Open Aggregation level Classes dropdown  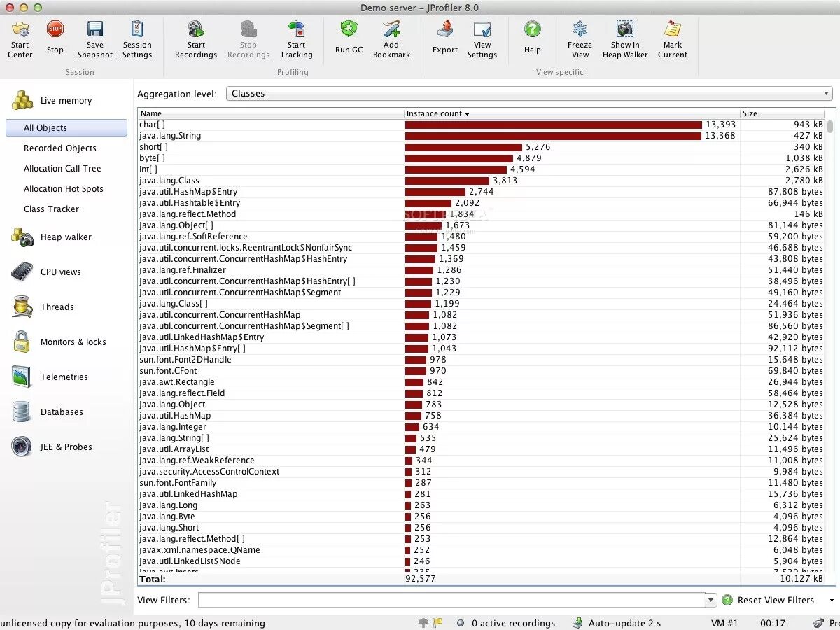(529, 94)
